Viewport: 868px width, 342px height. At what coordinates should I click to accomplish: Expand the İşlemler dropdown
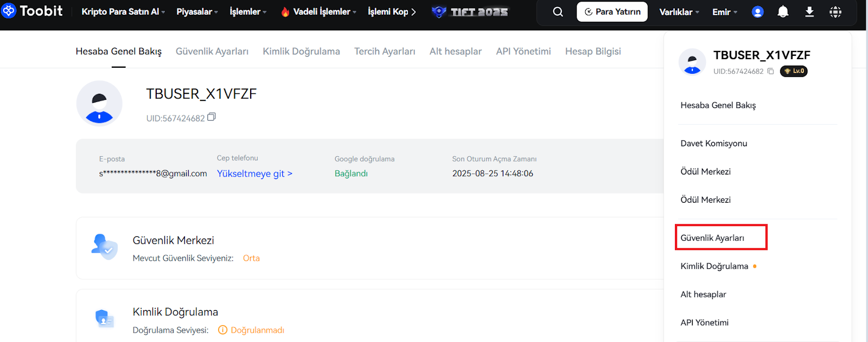click(x=248, y=11)
